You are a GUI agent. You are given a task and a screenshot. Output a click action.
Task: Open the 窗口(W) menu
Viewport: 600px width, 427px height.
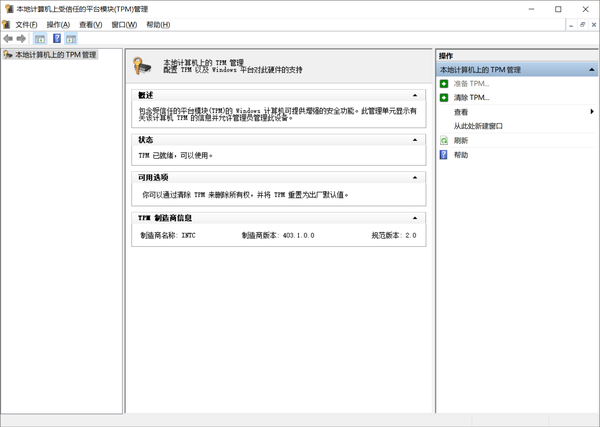124,25
